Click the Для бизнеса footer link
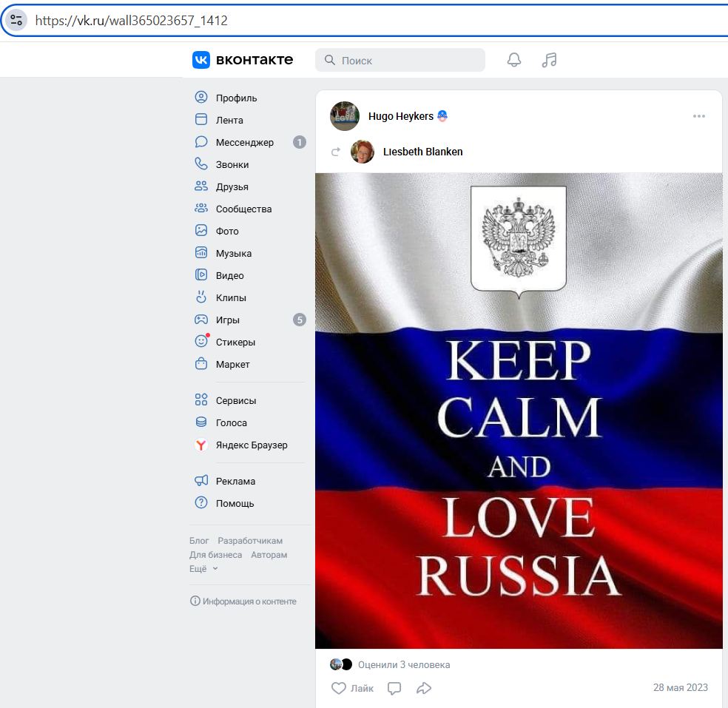Screen dimensions: 728x708 215,555
